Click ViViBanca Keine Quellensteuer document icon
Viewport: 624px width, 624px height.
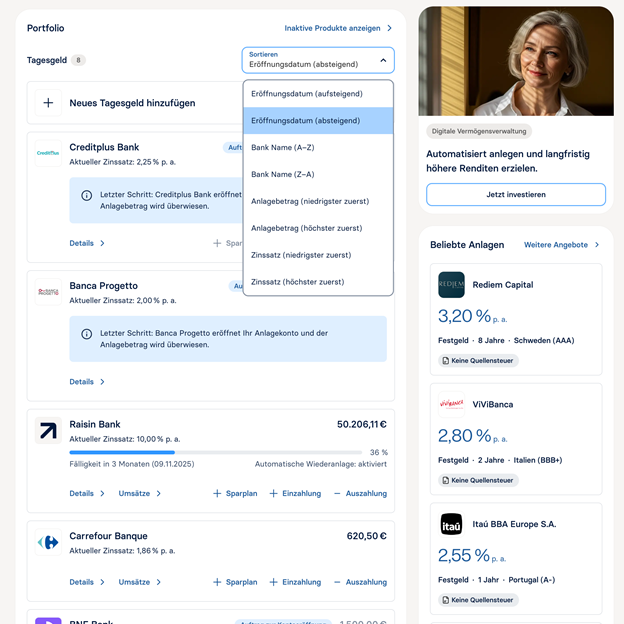click(x=445, y=480)
